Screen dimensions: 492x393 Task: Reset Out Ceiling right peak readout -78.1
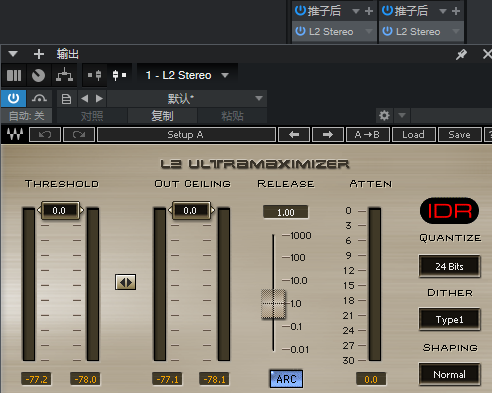click(214, 379)
